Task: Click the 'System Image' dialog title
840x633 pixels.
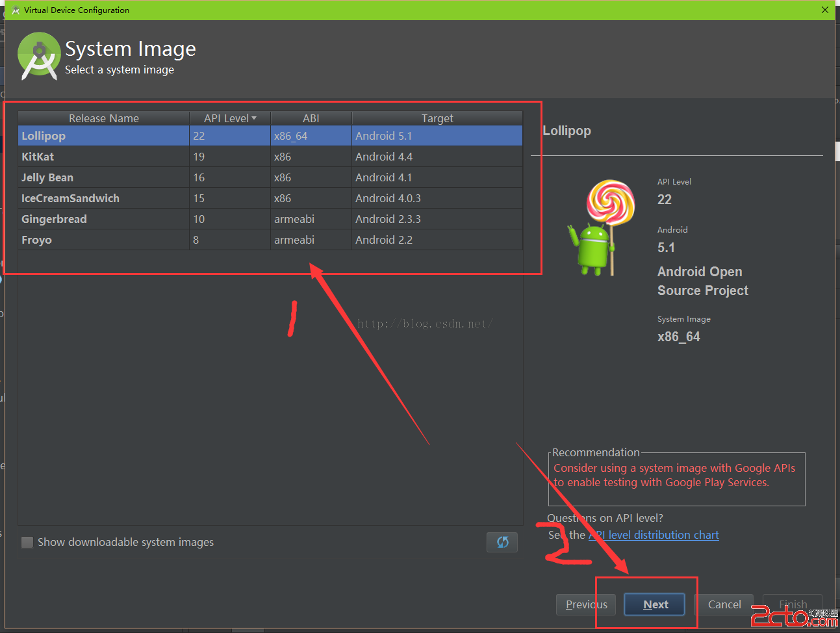Action: [x=131, y=49]
